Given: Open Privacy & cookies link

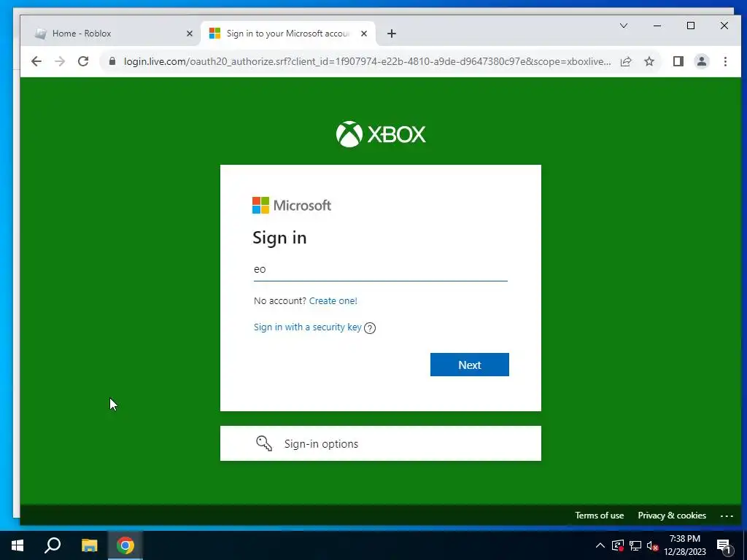Looking at the screenshot, I should point(672,516).
